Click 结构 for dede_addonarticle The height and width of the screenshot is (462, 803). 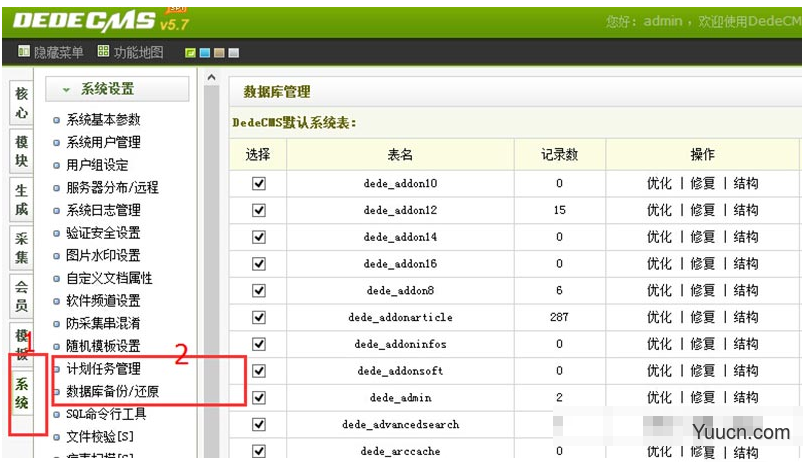click(746, 317)
